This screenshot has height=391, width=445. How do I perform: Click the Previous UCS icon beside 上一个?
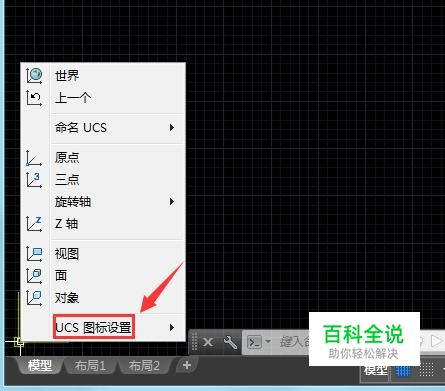point(34,98)
